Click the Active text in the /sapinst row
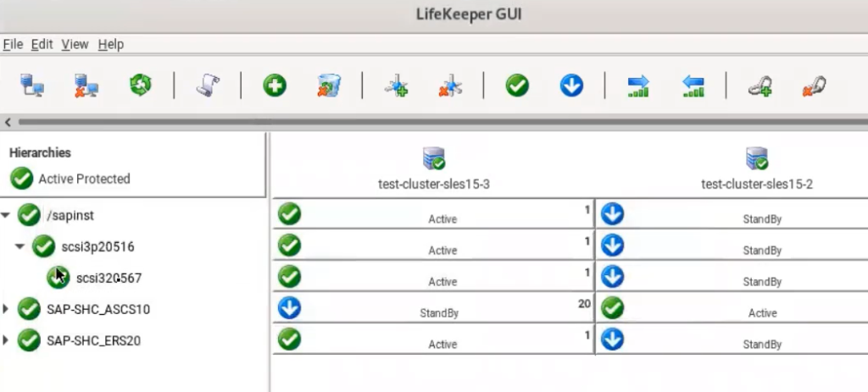This screenshot has height=392, width=868. [442, 219]
